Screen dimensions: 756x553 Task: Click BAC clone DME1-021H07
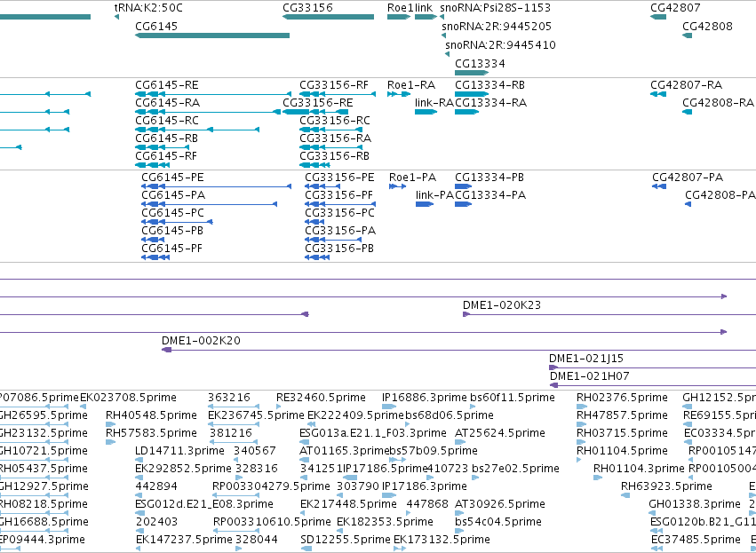point(653,386)
